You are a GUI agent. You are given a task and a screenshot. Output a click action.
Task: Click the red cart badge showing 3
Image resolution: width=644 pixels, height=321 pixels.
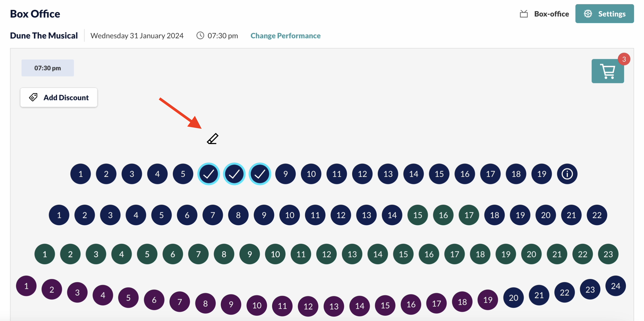[x=624, y=59]
